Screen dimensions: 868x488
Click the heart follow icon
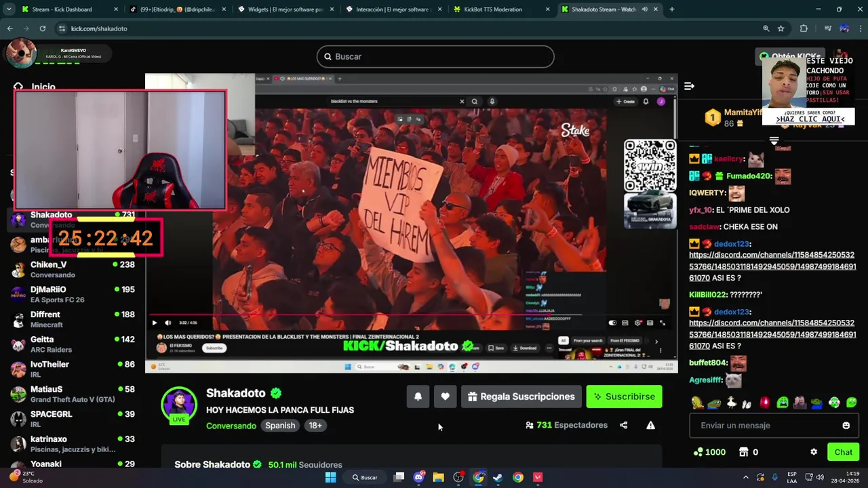pos(445,396)
